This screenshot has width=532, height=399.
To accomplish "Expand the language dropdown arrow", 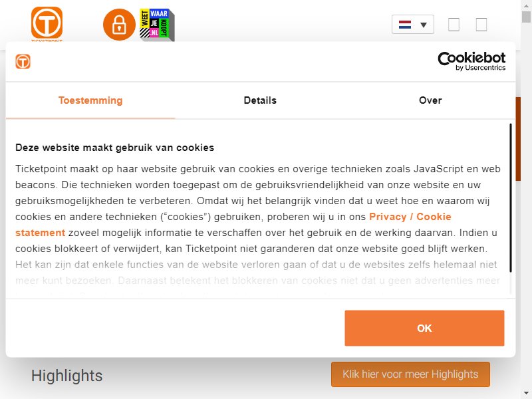I will tap(423, 25).
